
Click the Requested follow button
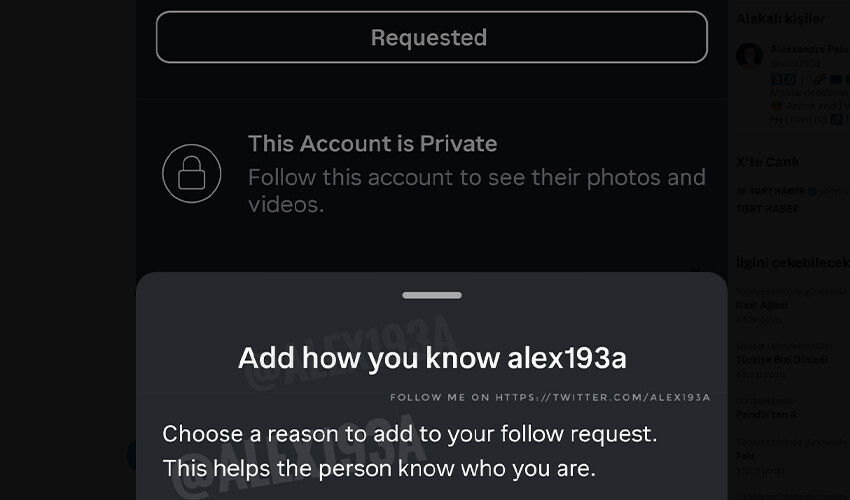(x=431, y=37)
